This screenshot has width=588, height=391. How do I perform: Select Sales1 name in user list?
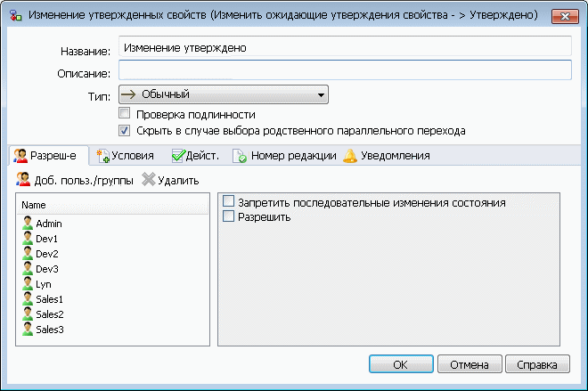[x=49, y=299]
